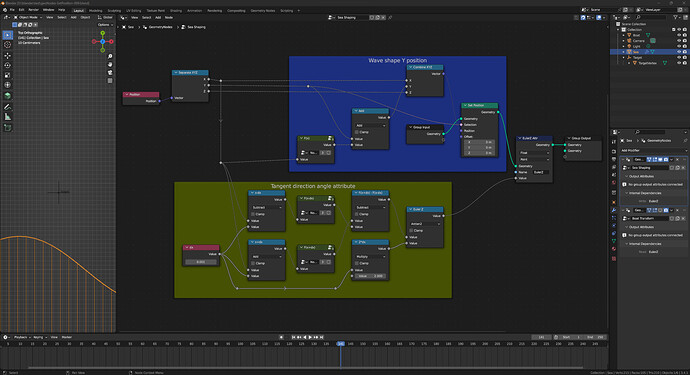Toggle Clamp checkbox on the x+dx Add node

click(253, 263)
